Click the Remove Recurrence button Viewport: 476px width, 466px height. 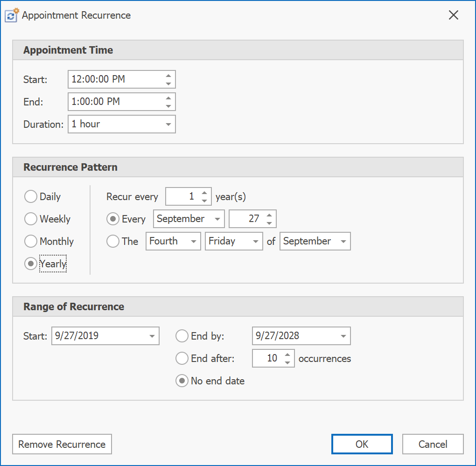coord(62,444)
